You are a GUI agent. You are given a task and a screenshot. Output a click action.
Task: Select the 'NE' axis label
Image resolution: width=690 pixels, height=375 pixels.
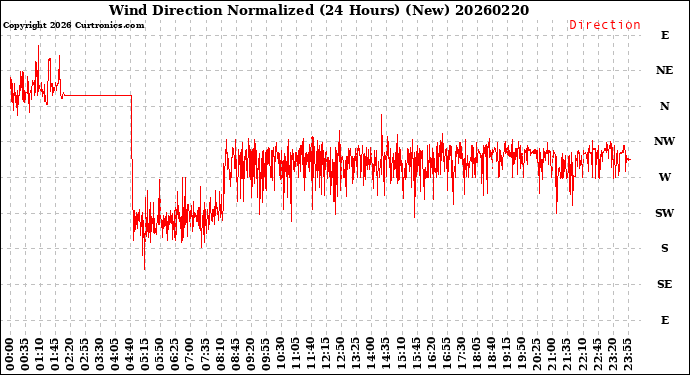tap(664, 70)
